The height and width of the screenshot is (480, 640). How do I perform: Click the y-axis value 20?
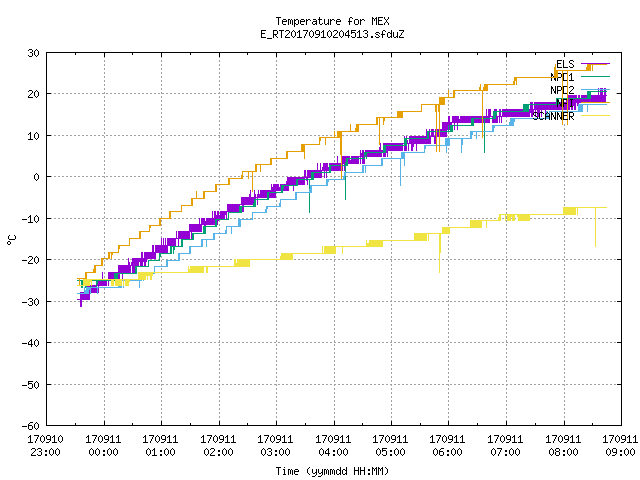(x=33, y=94)
